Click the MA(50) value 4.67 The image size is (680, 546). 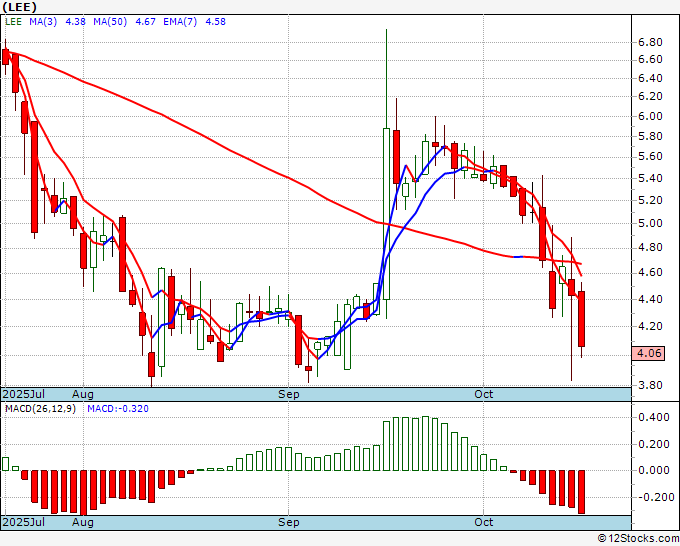(x=145, y=22)
